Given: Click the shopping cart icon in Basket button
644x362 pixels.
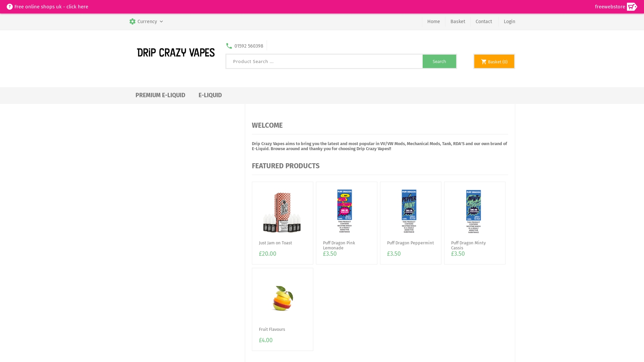Looking at the screenshot, I should click(484, 62).
